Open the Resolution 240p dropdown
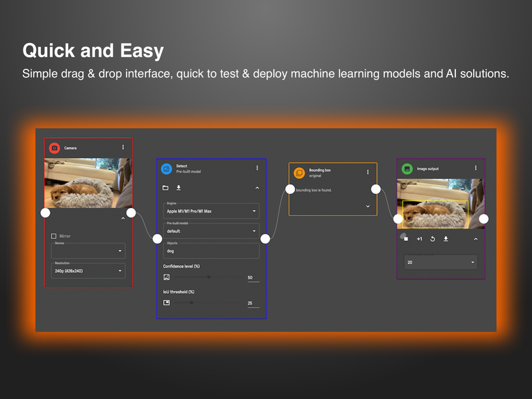Image resolution: width=532 pixels, height=399 pixels. click(88, 271)
